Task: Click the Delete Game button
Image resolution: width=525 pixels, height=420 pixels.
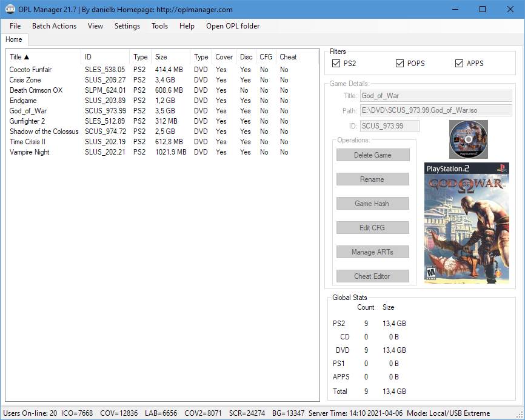Action: point(373,155)
